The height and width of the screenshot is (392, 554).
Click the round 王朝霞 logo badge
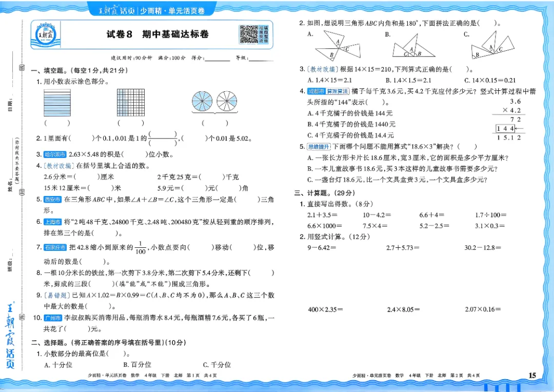46,35
